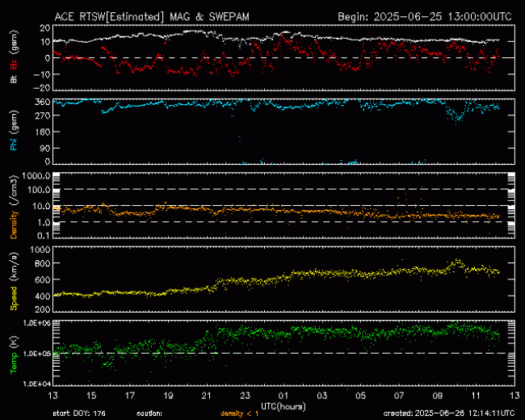Click the '100.0' tick on the Density axis

coord(40,190)
